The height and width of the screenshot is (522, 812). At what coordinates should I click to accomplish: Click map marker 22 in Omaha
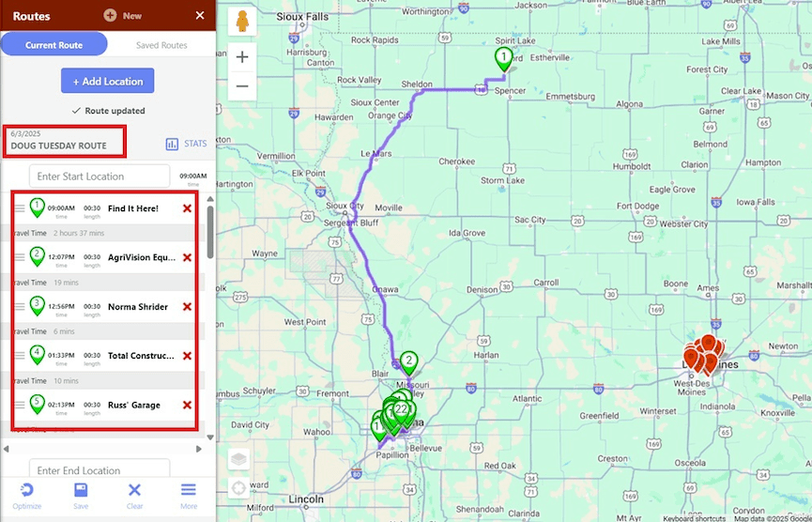tap(402, 413)
